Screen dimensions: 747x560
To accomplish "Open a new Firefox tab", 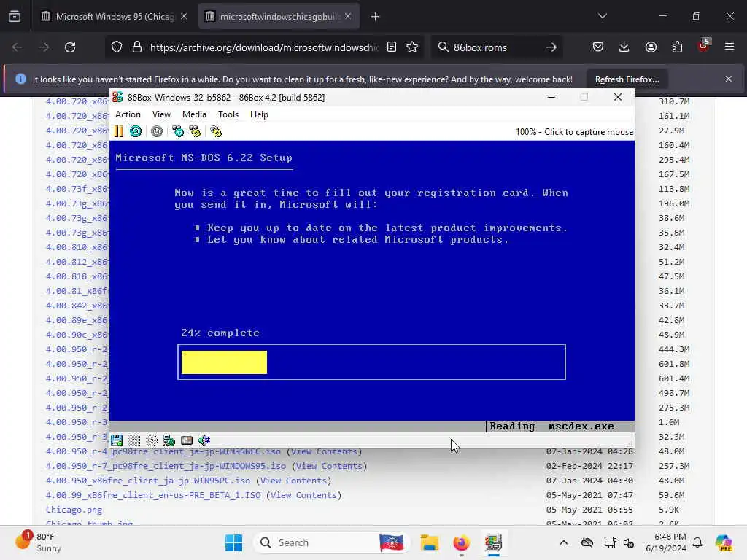I will coord(376,17).
